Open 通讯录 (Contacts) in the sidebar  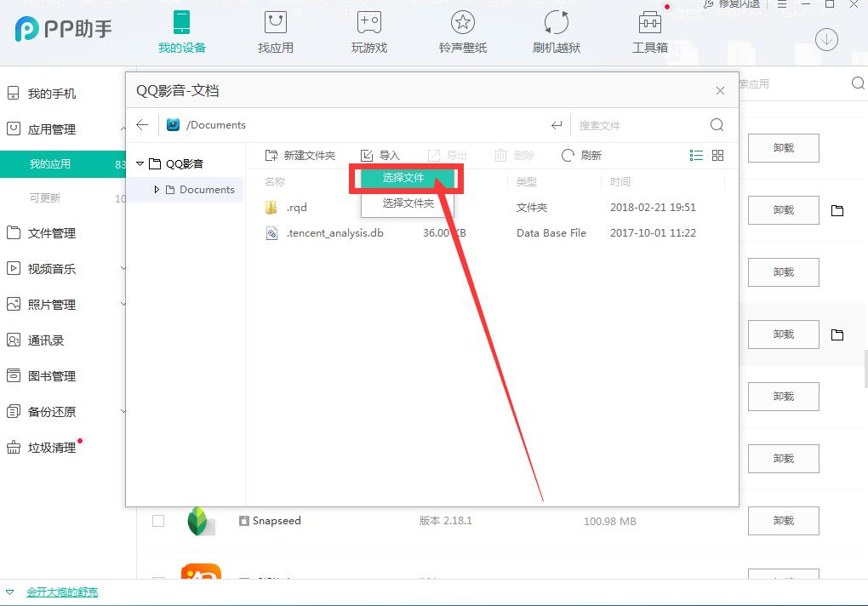pos(45,340)
